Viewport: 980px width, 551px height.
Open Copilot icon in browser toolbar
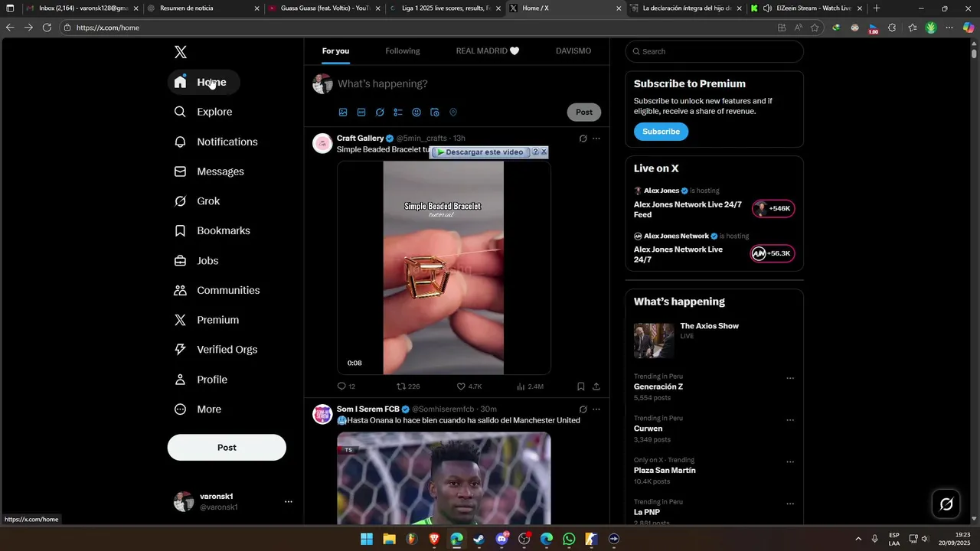tap(968, 28)
